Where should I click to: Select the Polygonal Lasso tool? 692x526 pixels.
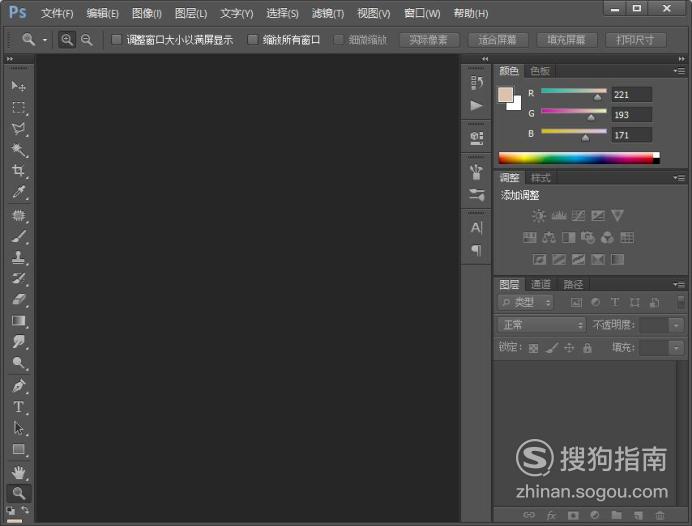pyautogui.click(x=19, y=128)
